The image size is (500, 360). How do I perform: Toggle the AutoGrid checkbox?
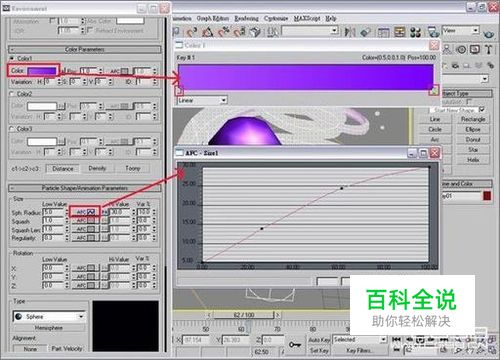click(x=469, y=101)
